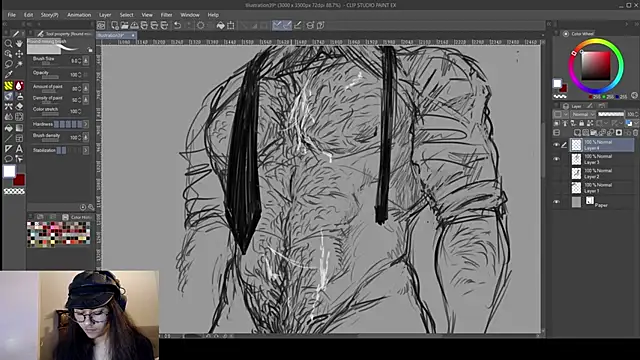This screenshot has height=360, width=640.
Task: Open the Filter menu
Action: click(166, 15)
